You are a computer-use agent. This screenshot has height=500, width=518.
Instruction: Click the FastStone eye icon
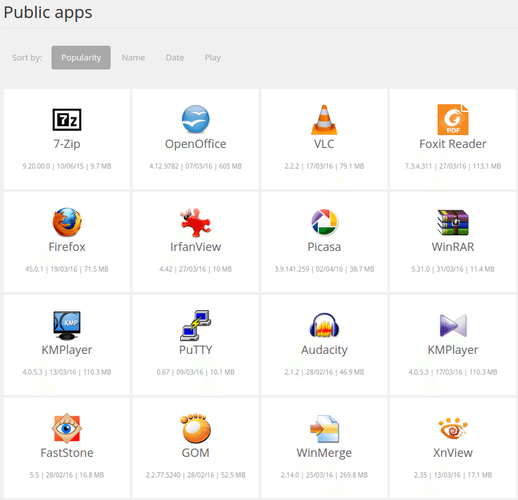[67, 428]
